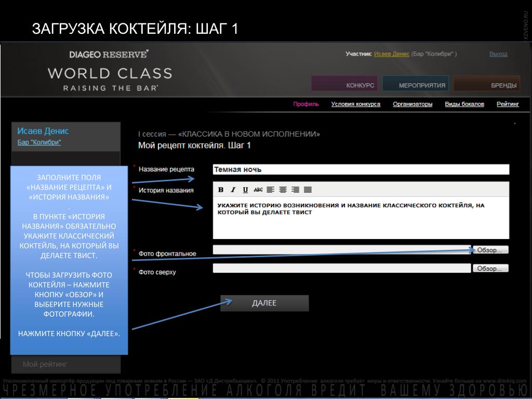
Task: Justify the history text
Action: [x=308, y=190]
